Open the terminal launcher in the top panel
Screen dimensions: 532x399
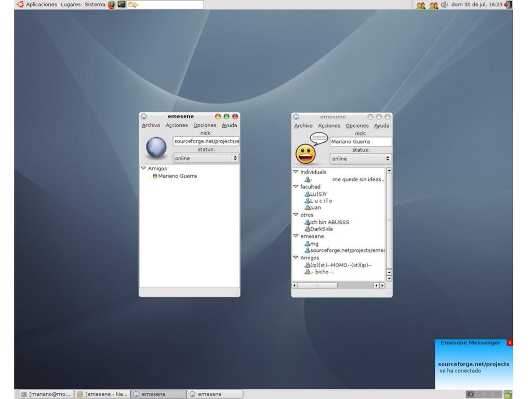coord(122,4)
